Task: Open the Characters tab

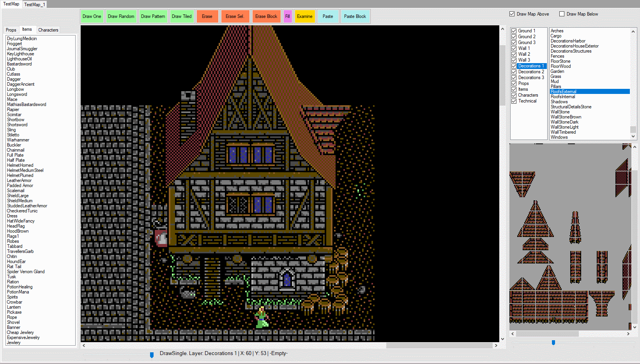Action: pyautogui.click(x=48, y=30)
